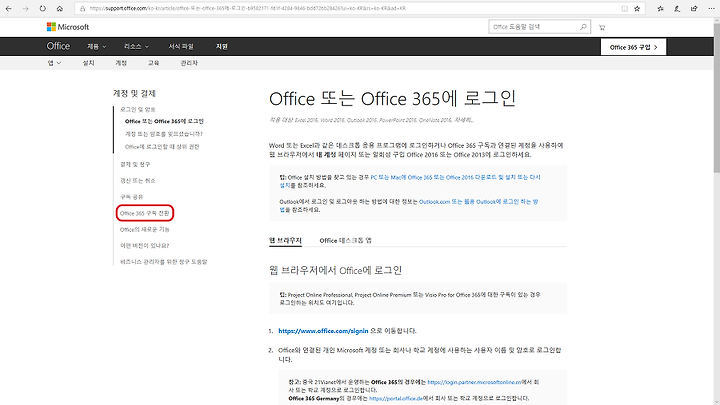Image resolution: width=720 pixels, height=405 pixels.
Task: Switch to the '웹 브라우저' tab
Action: point(285,241)
